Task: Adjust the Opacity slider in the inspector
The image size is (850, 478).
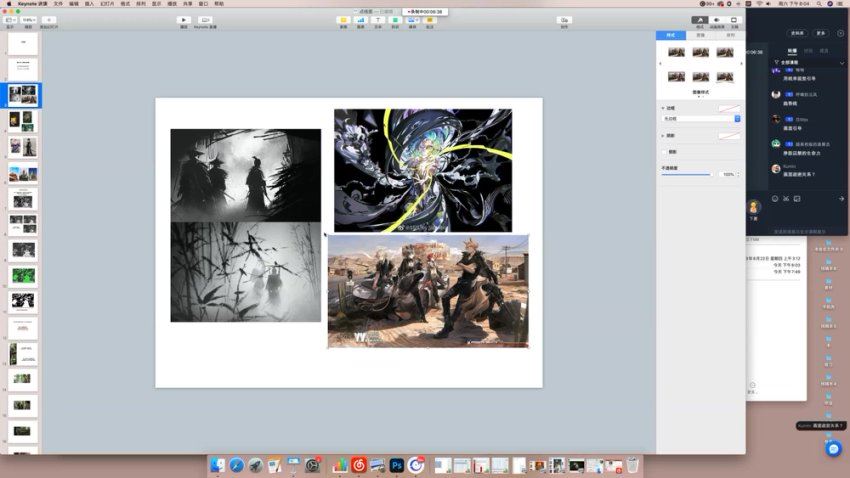Action: coord(686,175)
